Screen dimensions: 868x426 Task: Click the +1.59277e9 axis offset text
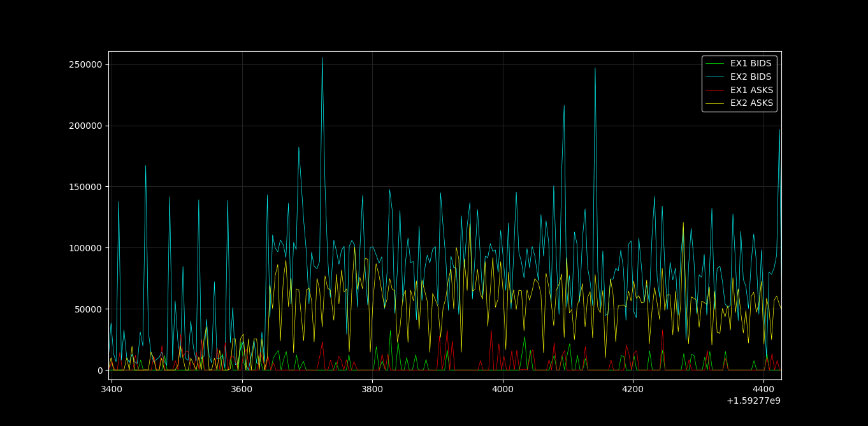(x=753, y=401)
